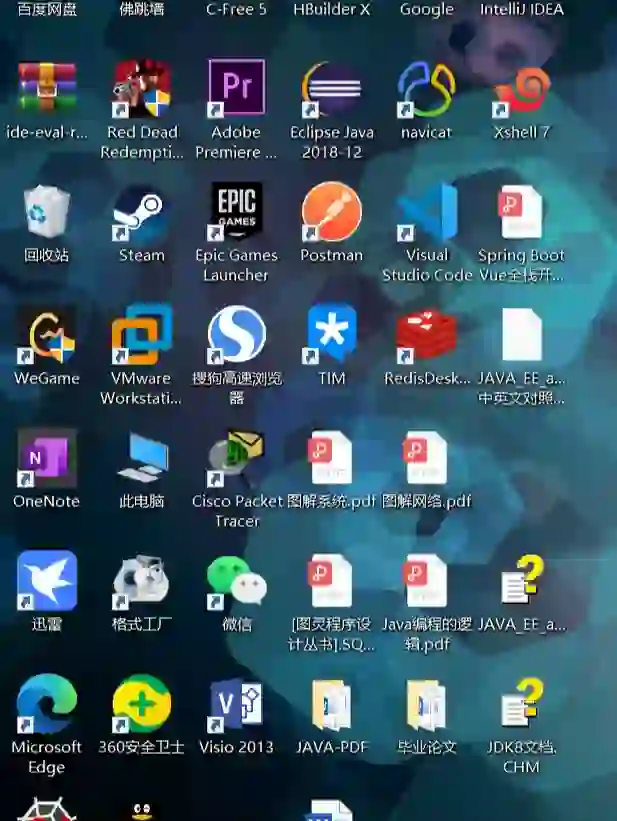Screen dimensions: 617x821
Task: Open Xshell 7 shortcut icon
Action: [522, 91]
